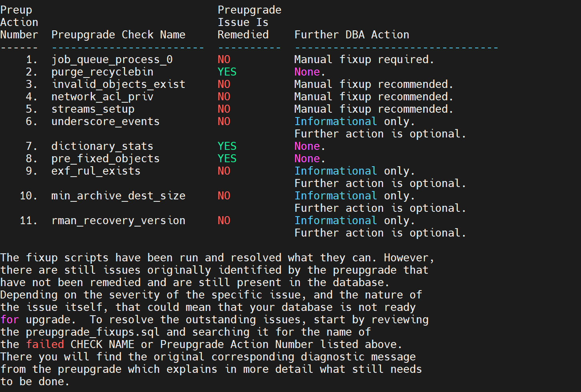Click the invalid_objects_exist check name

pyautogui.click(x=118, y=84)
